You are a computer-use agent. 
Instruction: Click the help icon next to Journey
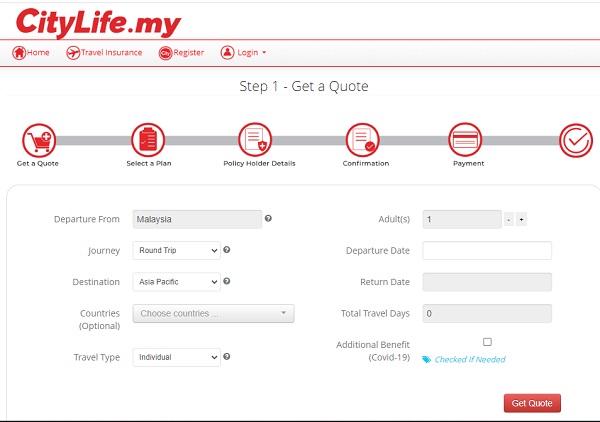pos(227,250)
